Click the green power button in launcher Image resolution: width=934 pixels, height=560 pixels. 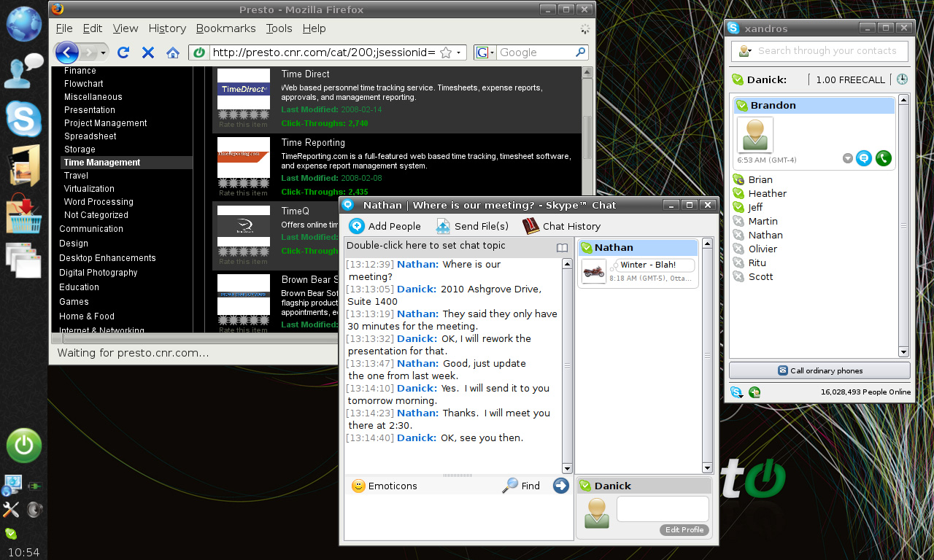click(24, 446)
